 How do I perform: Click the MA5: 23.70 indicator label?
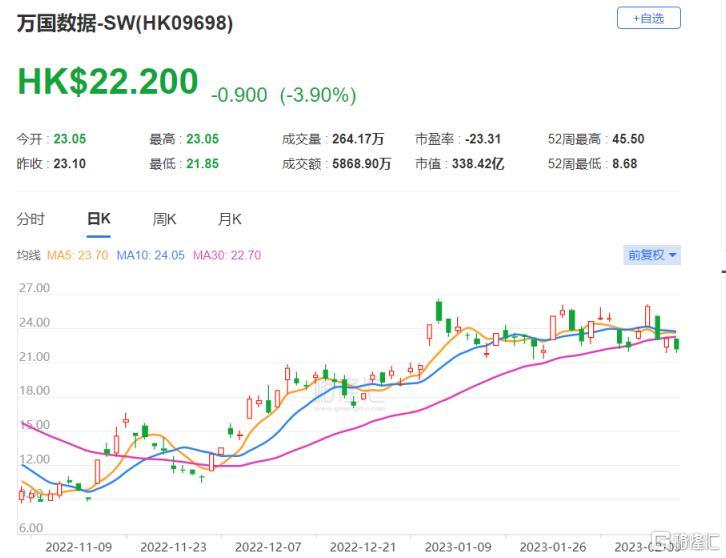[77, 255]
